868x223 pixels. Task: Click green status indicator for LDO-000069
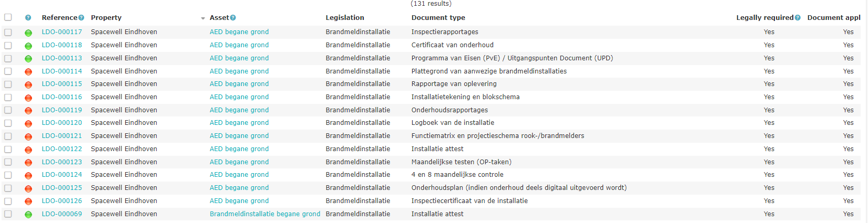[x=28, y=214]
